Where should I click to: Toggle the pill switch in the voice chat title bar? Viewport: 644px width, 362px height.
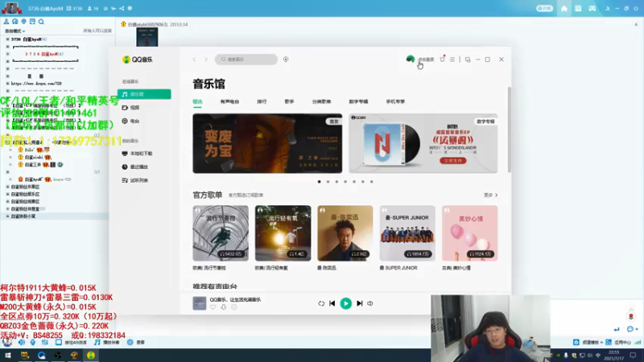[544, 8]
